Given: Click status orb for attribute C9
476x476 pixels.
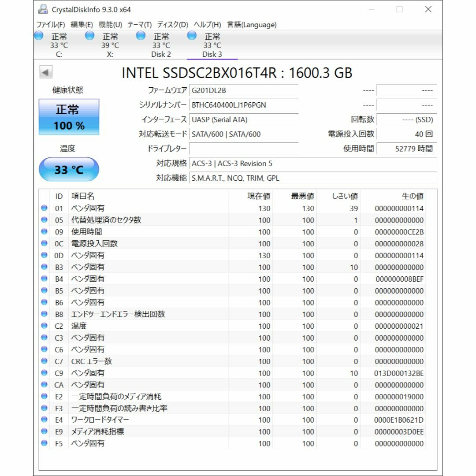Looking at the screenshot, I should click(x=45, y=372).
